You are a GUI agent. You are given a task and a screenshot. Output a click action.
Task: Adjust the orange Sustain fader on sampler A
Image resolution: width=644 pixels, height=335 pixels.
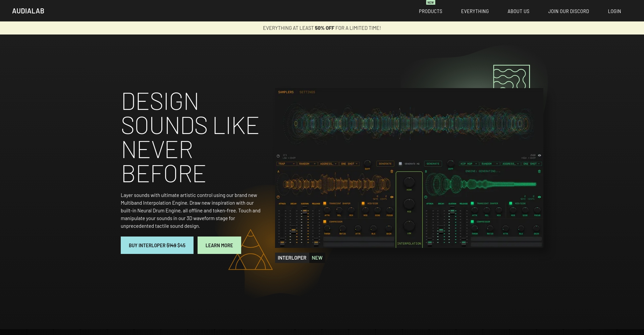coord(305,212)
